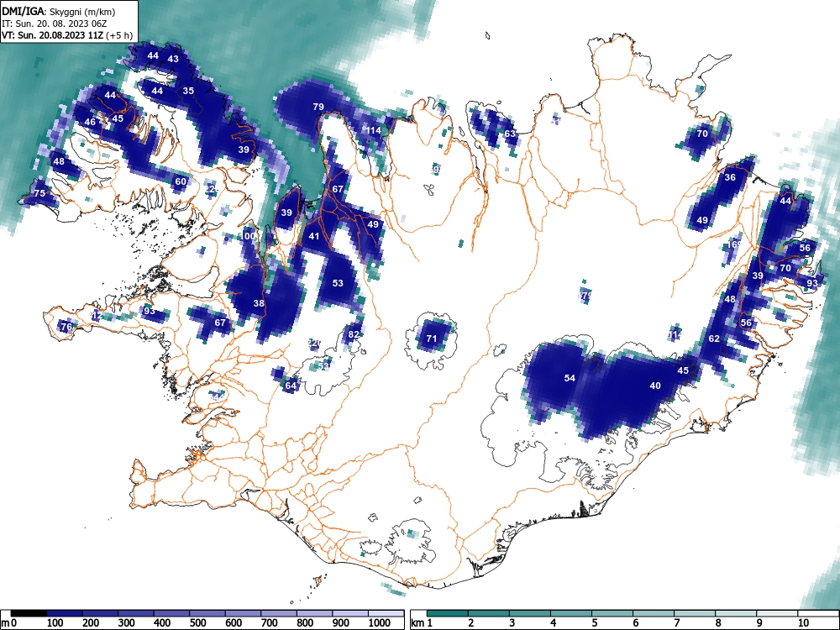This screenshot has width=840, height=630.
Task: Click the darkest navy swatch between 100 and 200
Action: tap(65, 613)
